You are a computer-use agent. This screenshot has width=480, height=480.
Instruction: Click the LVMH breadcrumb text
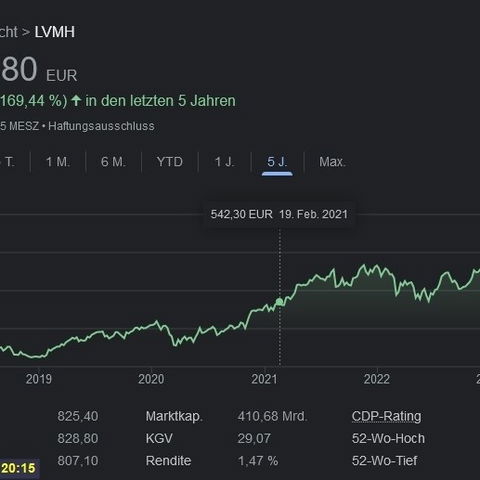pyautogui.click(x=55, y=32)
